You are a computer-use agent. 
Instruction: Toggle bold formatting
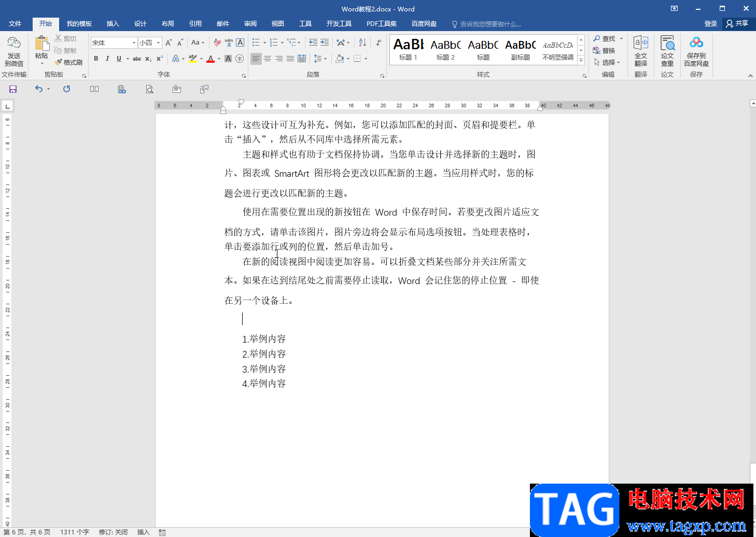pos(96,59)
